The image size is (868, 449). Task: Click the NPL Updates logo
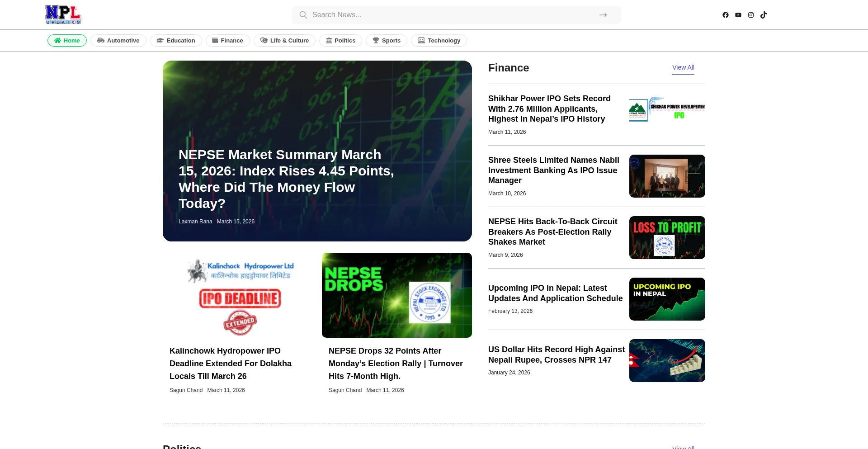tap(63, 15)
